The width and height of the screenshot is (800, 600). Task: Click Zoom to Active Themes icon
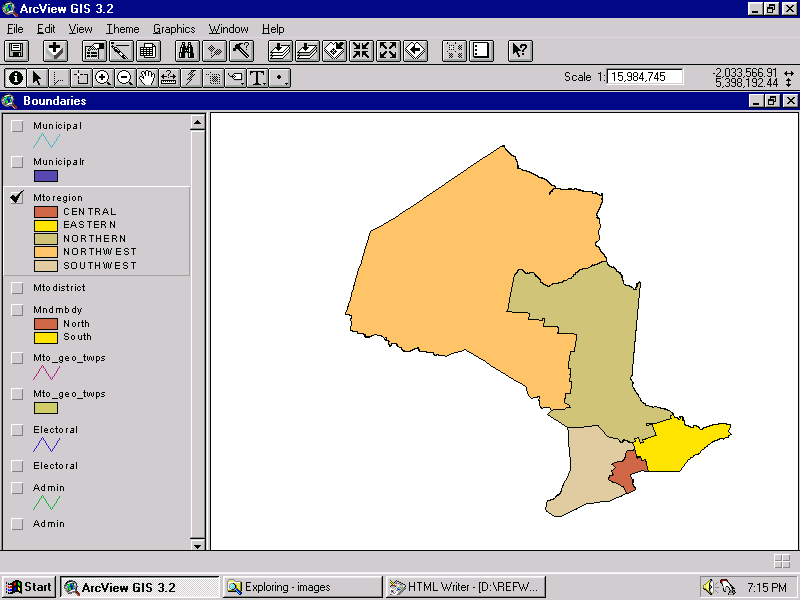[308, 51]
